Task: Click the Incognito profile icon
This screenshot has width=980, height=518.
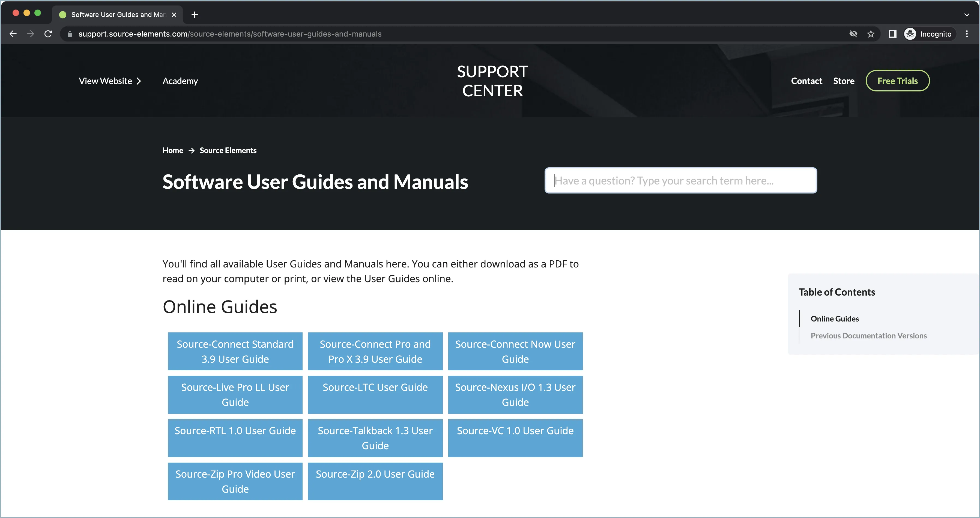Action: tap(910, 34)
